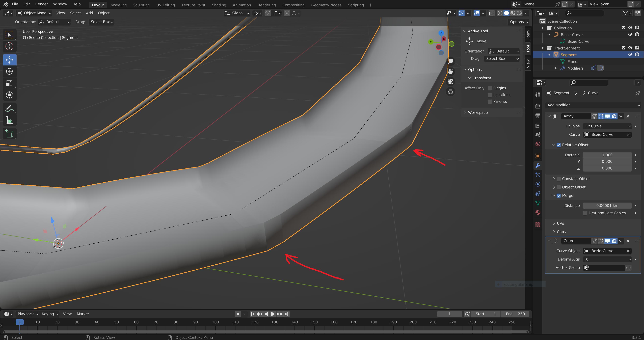This screenshot has height=340, width=644.
Task: Uncheck the Merge checkbox
Action: click(559, 195)
